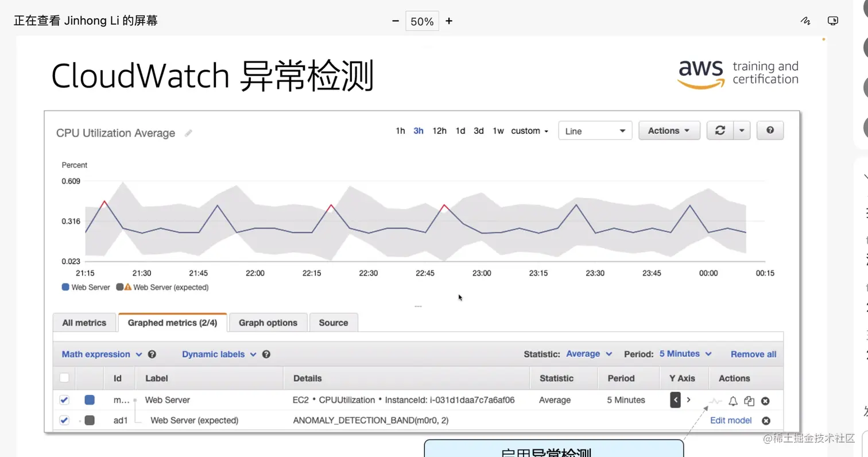Screen dimensions: 868x457
Task: Click the help icon beside Math expression
Action: 152,354
